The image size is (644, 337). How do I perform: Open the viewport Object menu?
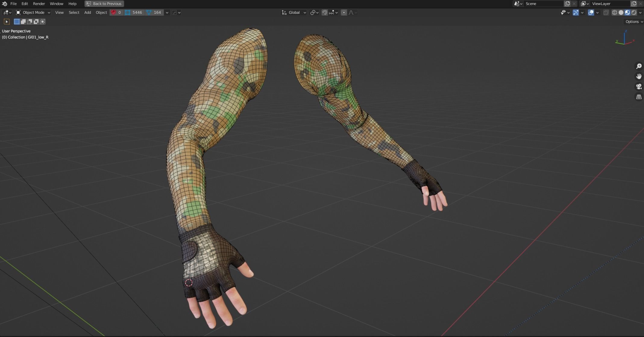tap(101, 12)
